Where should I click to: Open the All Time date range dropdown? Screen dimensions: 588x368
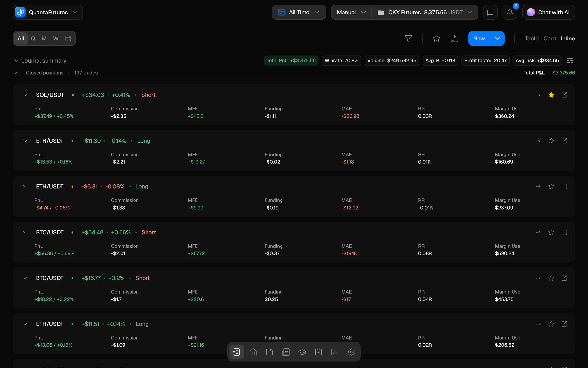click(299, 12)
